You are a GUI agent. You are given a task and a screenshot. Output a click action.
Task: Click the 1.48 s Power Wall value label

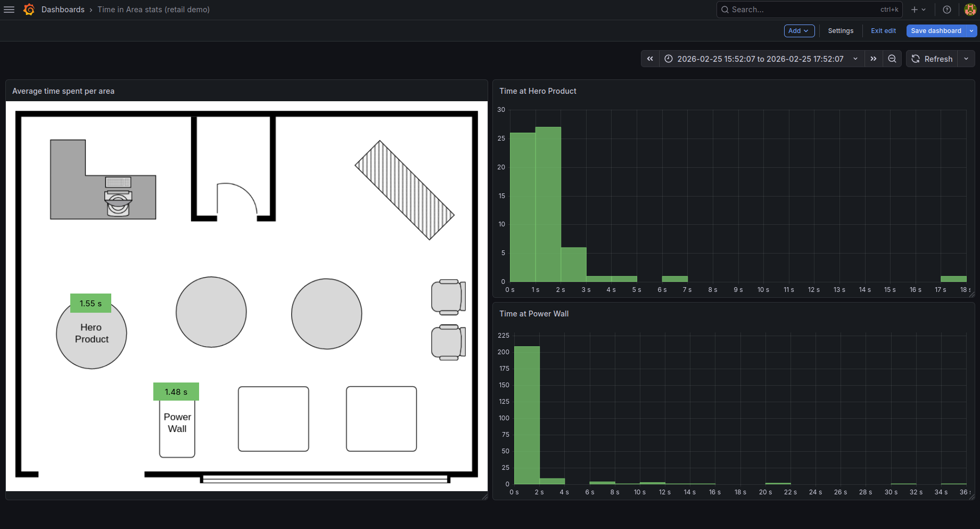tap(176, 392)
